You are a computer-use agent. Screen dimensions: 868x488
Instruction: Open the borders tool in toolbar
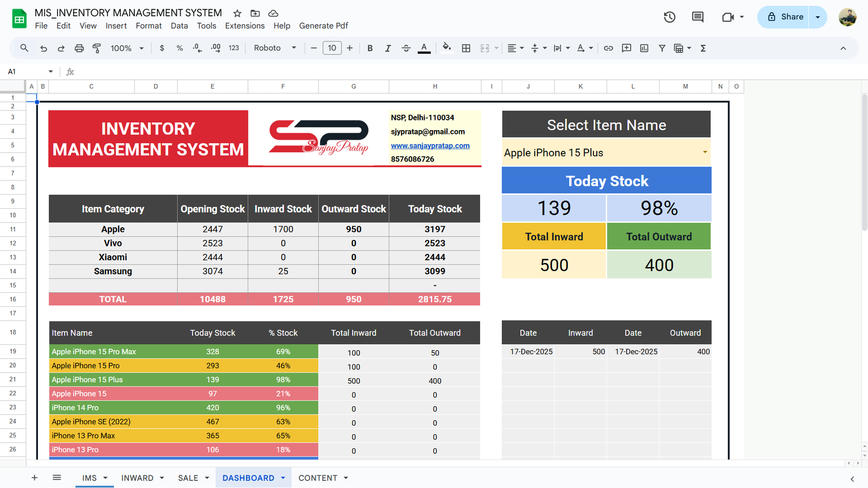coord(466,48)
